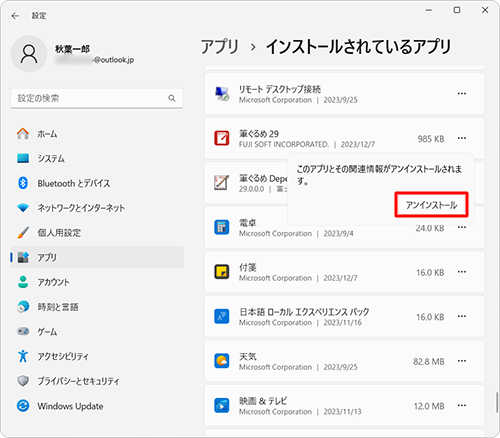The width and height of the screenshot is (500, 438).
Task: Open the ホーム page
Action: 97,134
